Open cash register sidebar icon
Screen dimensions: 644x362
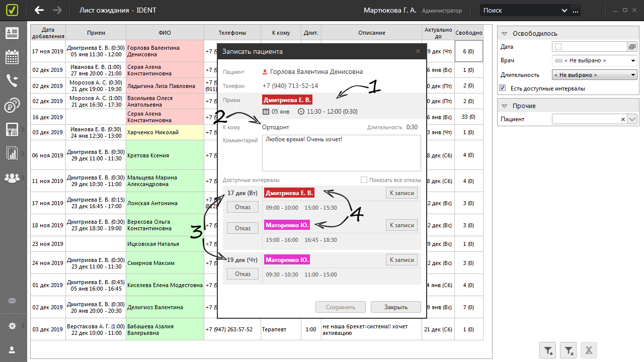pos(12,129)
